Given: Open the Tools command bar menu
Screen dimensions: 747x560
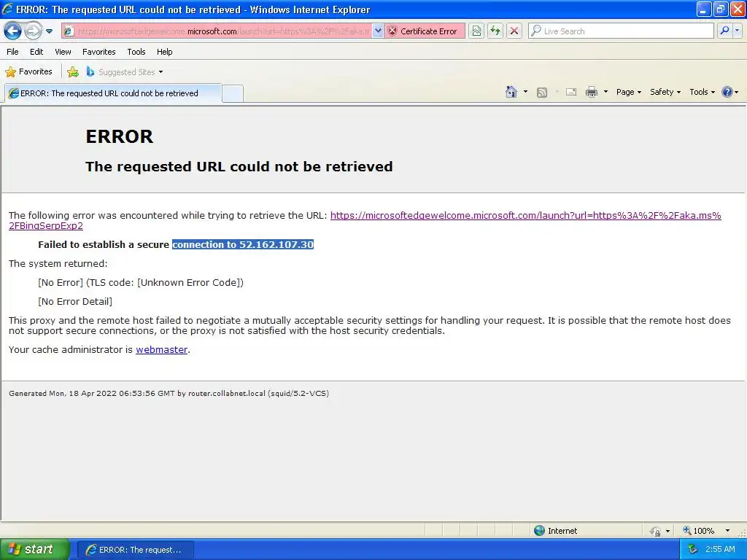Looking at the screenshot, I should coord(703,92).
